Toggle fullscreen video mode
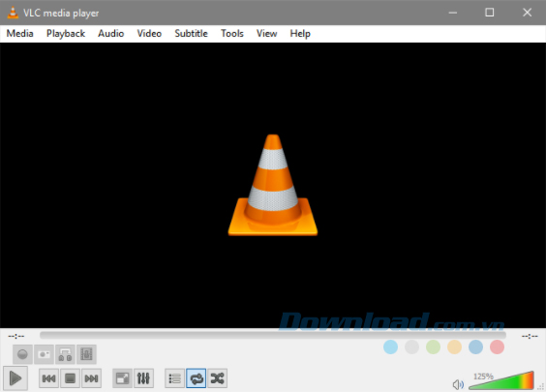Image resolution: width=546 pixels, height=392 pixels. tap(122, 378)
